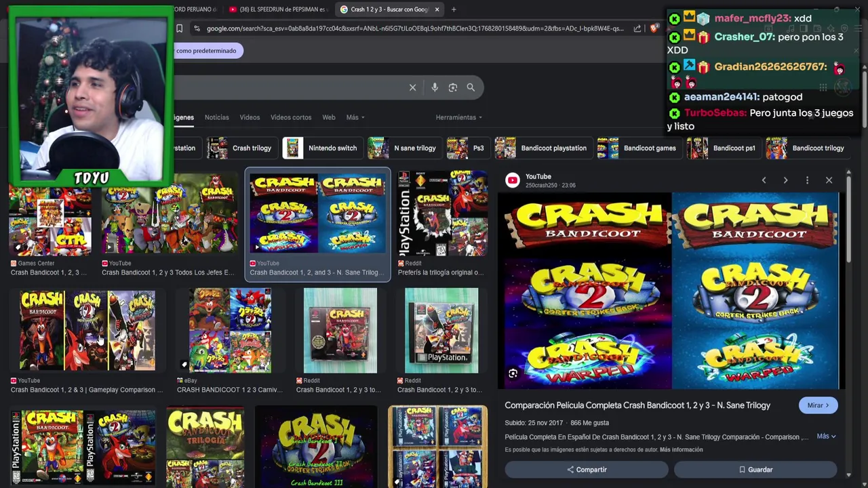Open the Noticias search tab
Screen dimensions: 868x488
pos(217,117)
